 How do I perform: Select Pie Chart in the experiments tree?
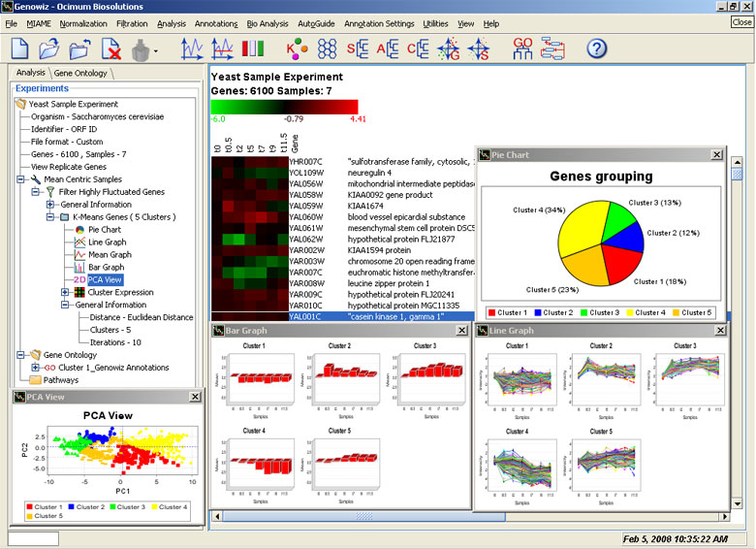104,230
